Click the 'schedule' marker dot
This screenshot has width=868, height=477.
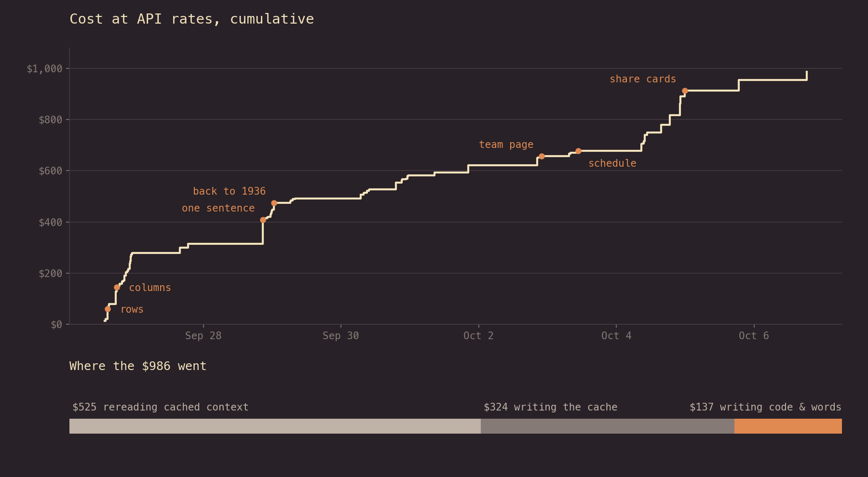(578, 151)
